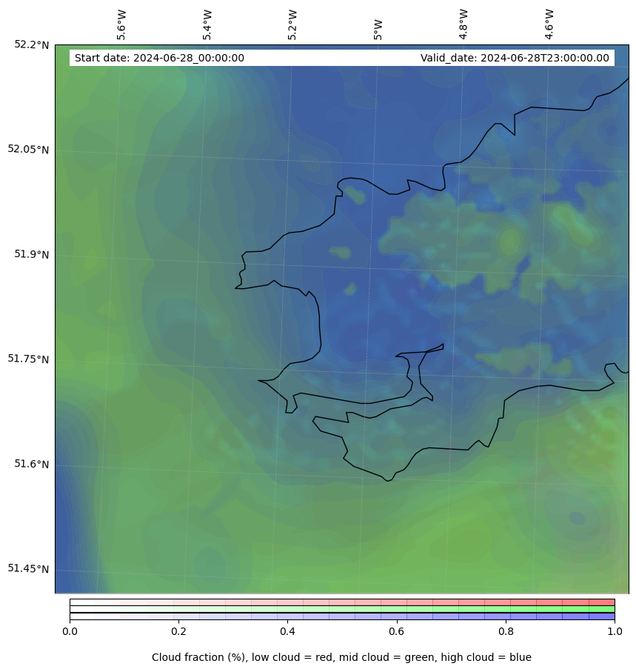Click the 4.6°W longitude tick label
Screen dimensions: 636x672
(x=549, y=24)
